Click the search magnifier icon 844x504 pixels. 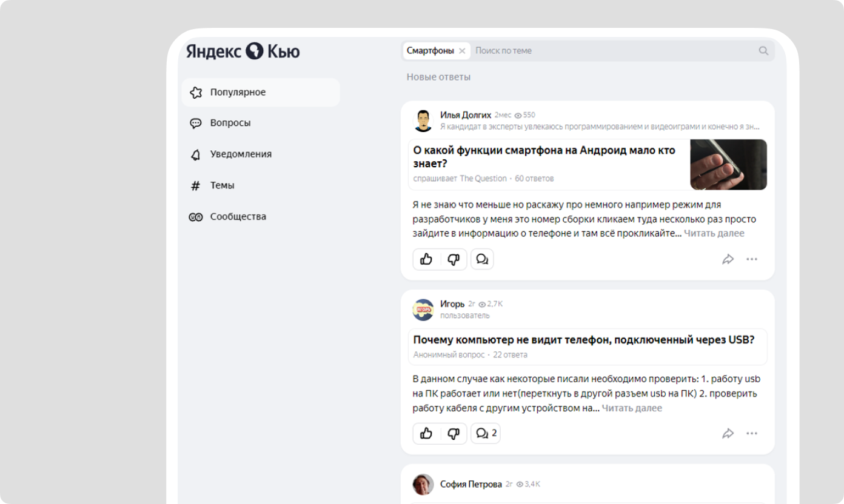(x=763, y=51)
